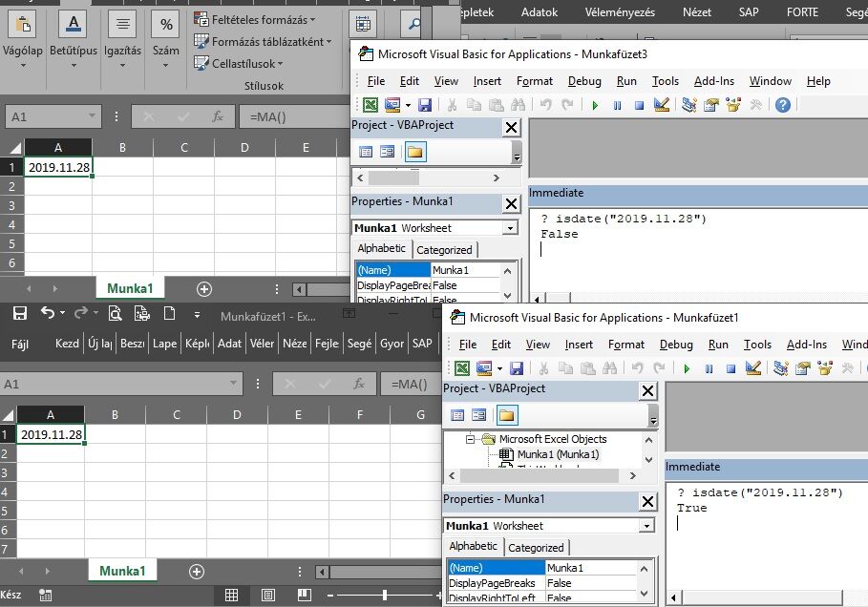Toggle Folders icon in Munkafüzet3 Project pane
The image size is (868, 607).
pyautogui.click(x=415, y=152)
